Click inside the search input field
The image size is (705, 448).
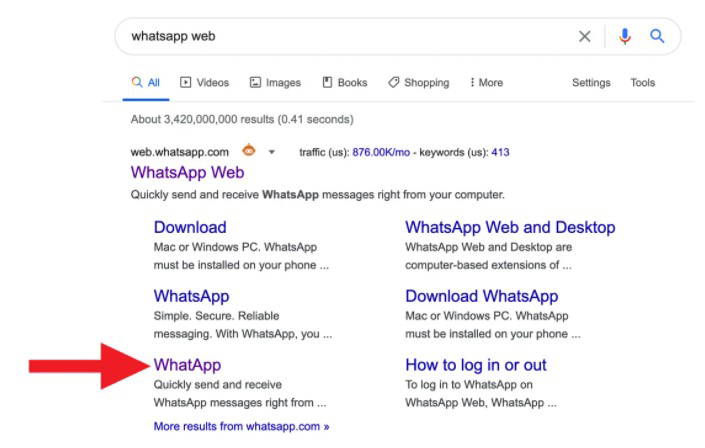tap(340, 37)
